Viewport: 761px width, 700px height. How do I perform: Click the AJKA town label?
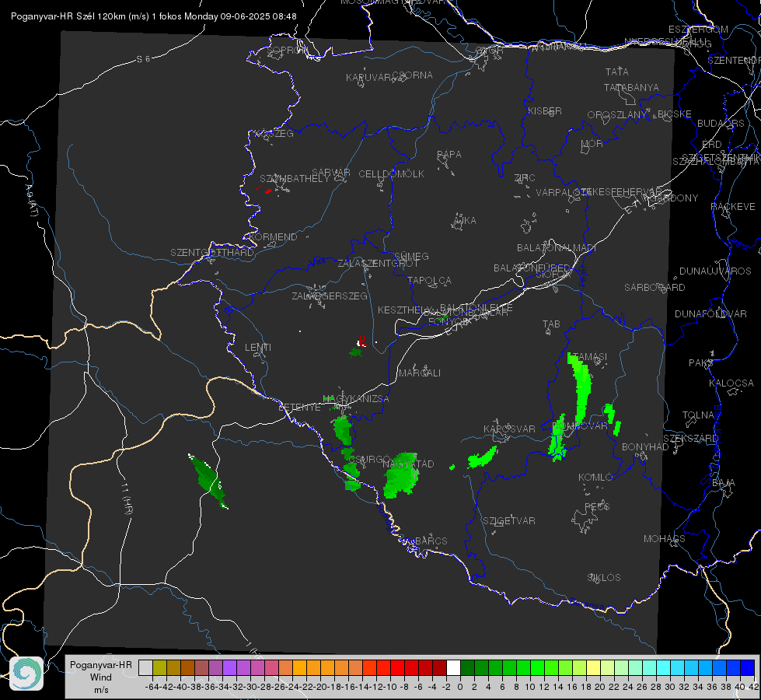[465, 221]
